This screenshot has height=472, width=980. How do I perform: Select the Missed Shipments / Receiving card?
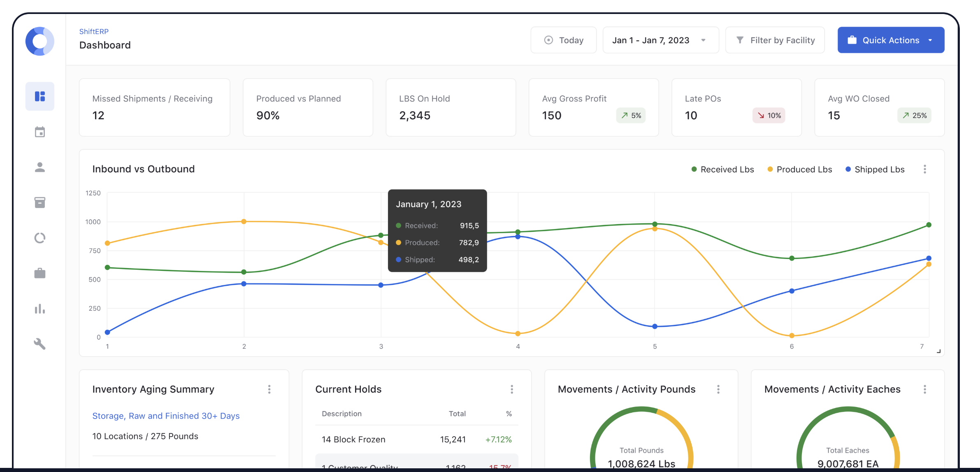pos(155,107)
